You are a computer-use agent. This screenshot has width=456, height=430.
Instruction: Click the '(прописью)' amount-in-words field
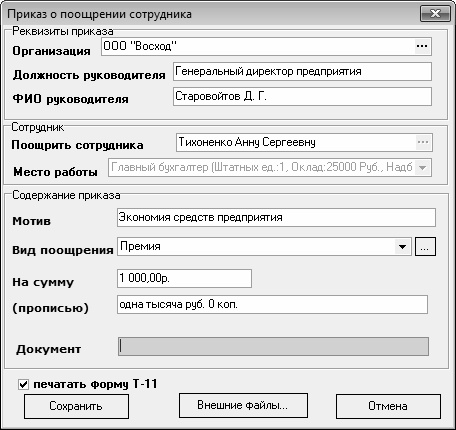tap(272, 305)
